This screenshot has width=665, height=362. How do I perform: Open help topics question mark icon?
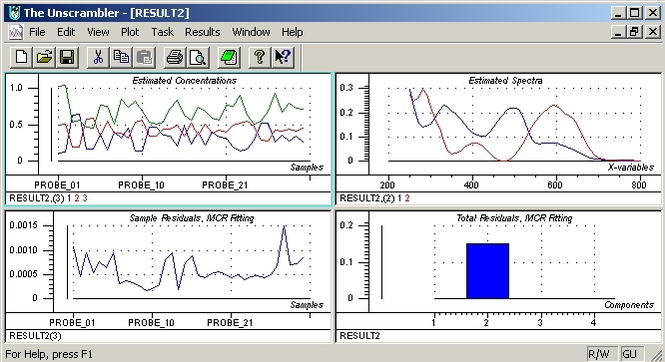(x=260, y=57)
